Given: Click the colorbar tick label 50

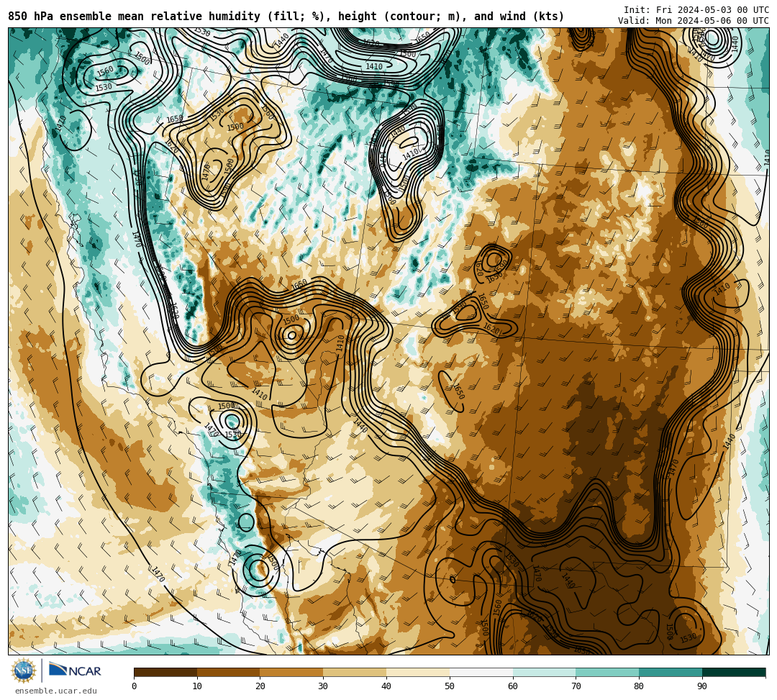Looking at the screenshot, I should coord(450,686).
